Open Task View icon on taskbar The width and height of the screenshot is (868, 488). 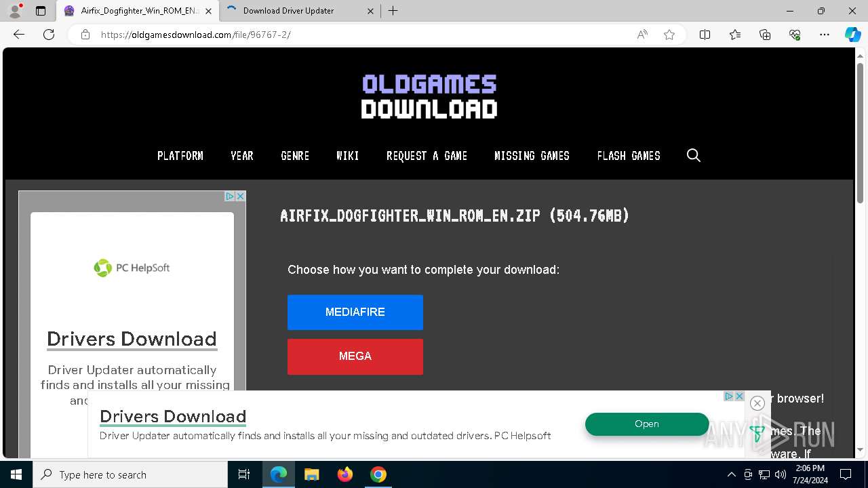tap(244, 474)
